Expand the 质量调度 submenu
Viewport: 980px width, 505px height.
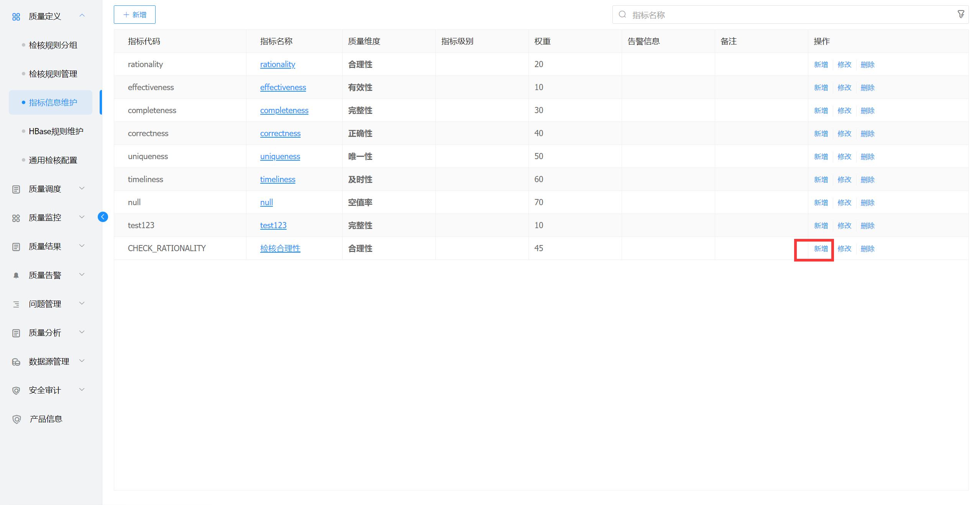tap(82, 188)
